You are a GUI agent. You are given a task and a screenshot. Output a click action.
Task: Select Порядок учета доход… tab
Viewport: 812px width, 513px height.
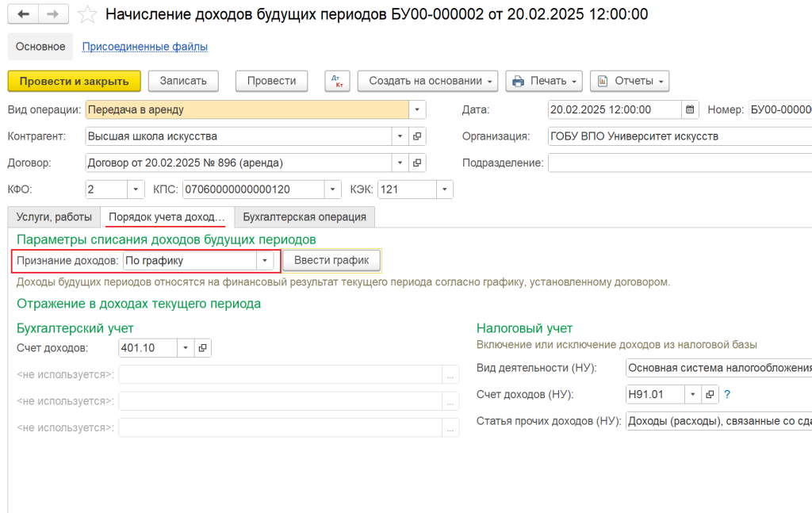coord(167,217)
